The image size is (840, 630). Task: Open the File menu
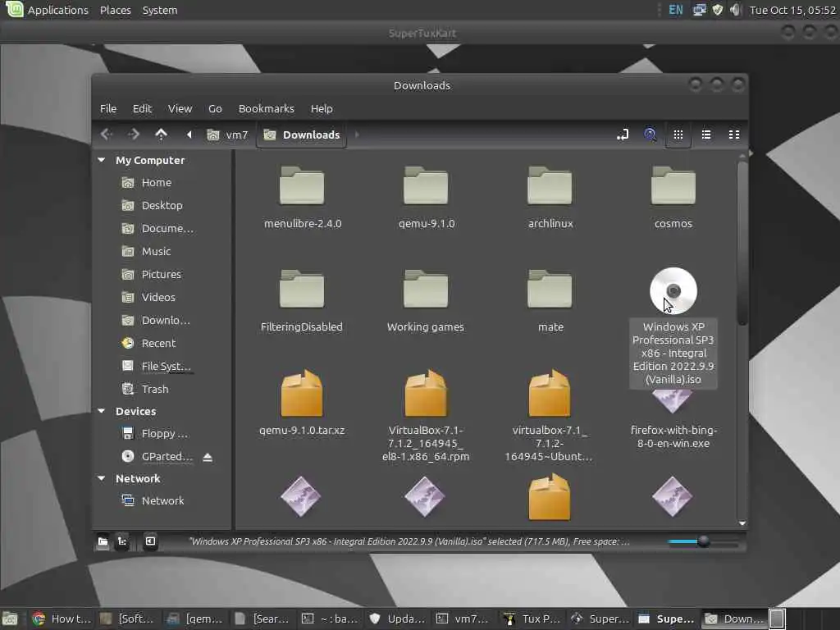click(x=108, y=109)
